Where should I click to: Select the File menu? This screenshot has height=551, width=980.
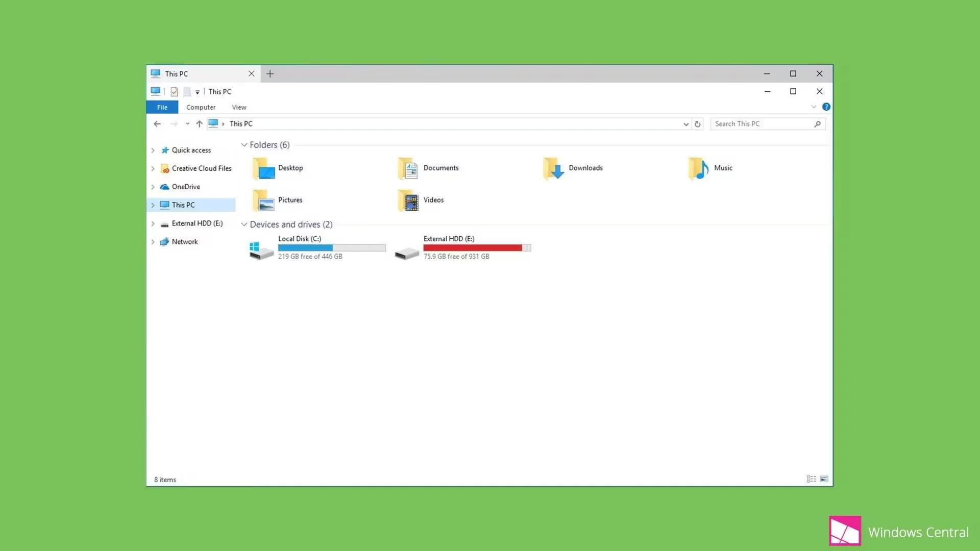[x=161, y=107]
